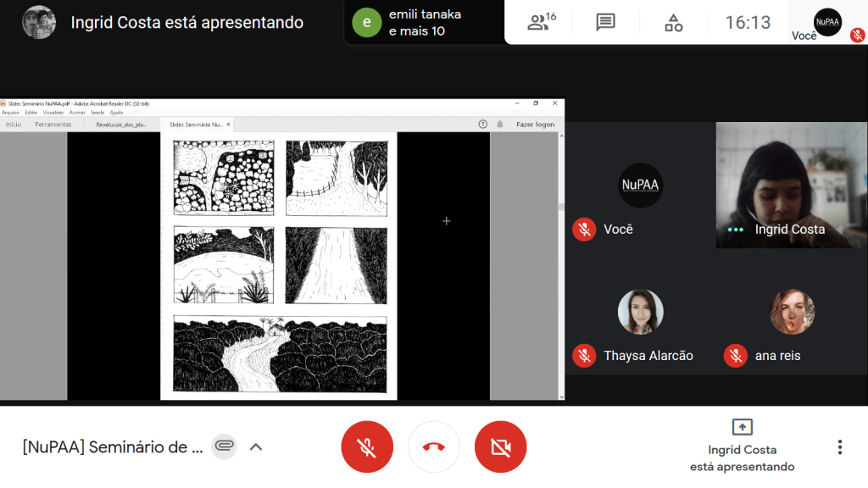Click the NuPAA Seminário meeting title
Viewport: 868px width, 488px height.
(113, 446)
